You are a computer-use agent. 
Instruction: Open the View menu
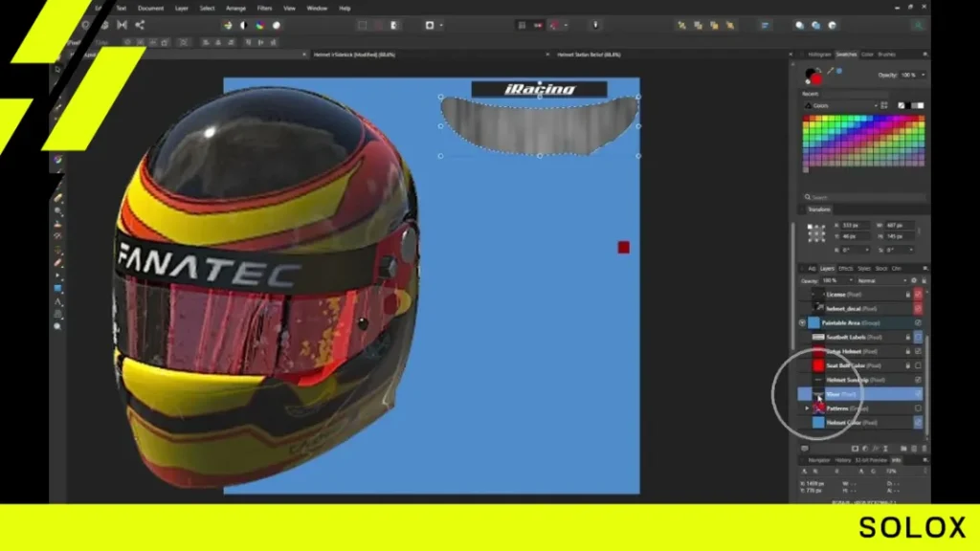pyautogui.click(x=289, y=8)
